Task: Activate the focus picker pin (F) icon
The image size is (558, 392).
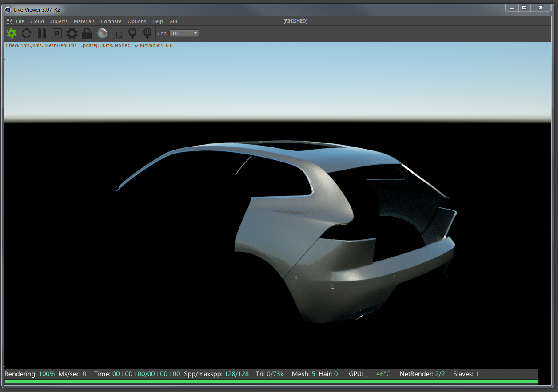Action: click(132, 33)
